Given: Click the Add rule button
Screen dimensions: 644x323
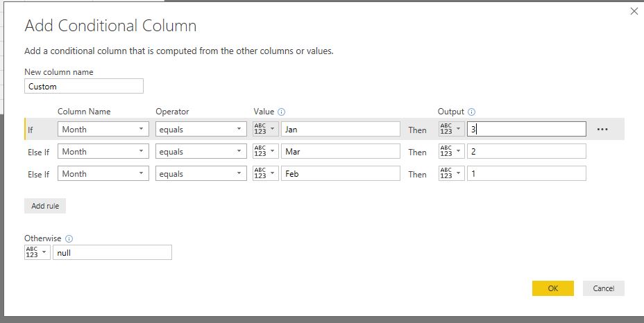Looking at the screenshot, I should point(45,206).
